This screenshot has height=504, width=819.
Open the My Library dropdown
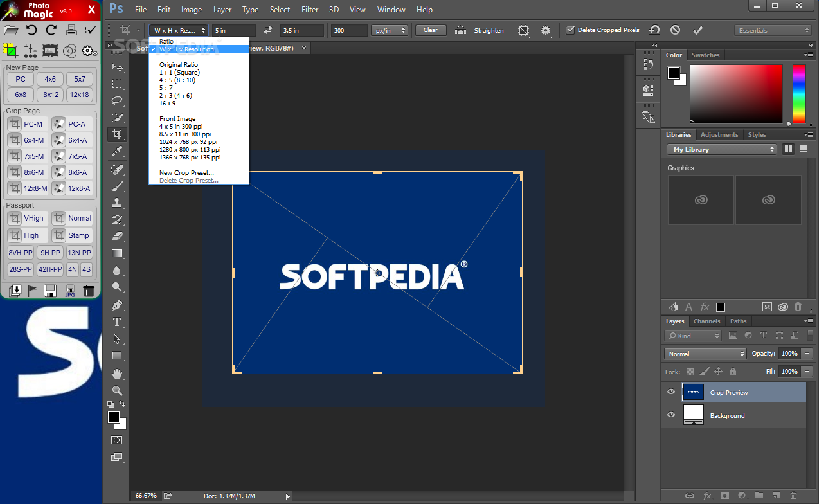click(x=722, y=149)
